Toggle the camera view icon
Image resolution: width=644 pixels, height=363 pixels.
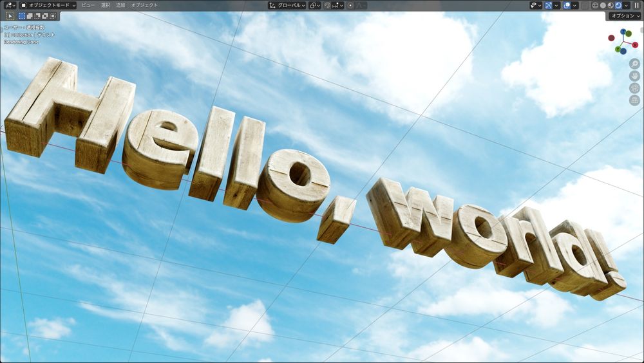[634, 88]
